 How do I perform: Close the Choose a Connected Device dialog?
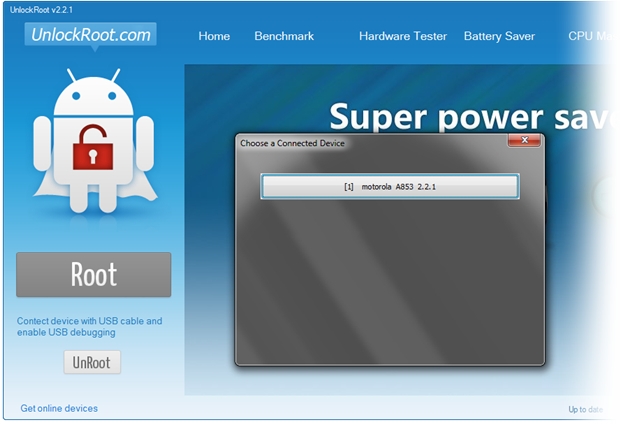pos(524,142)
